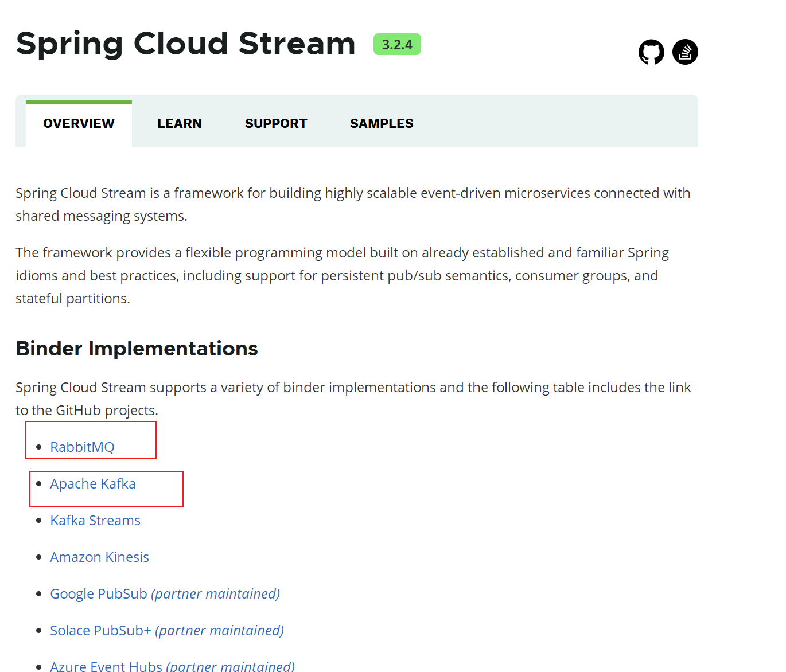Open the Solace PubSub+ partner maintained link
This screenshot has height=672, width=786.
(x=167, y=631)
